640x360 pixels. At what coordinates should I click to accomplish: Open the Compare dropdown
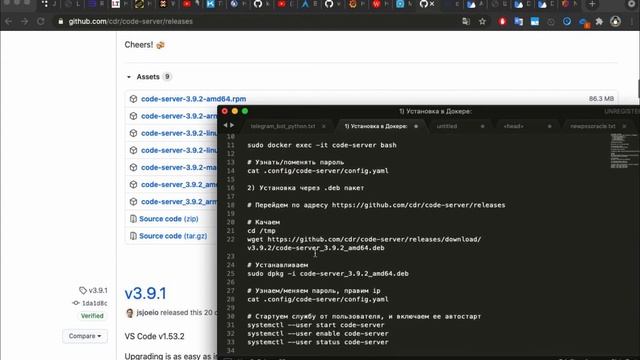[x=85, y=336]
